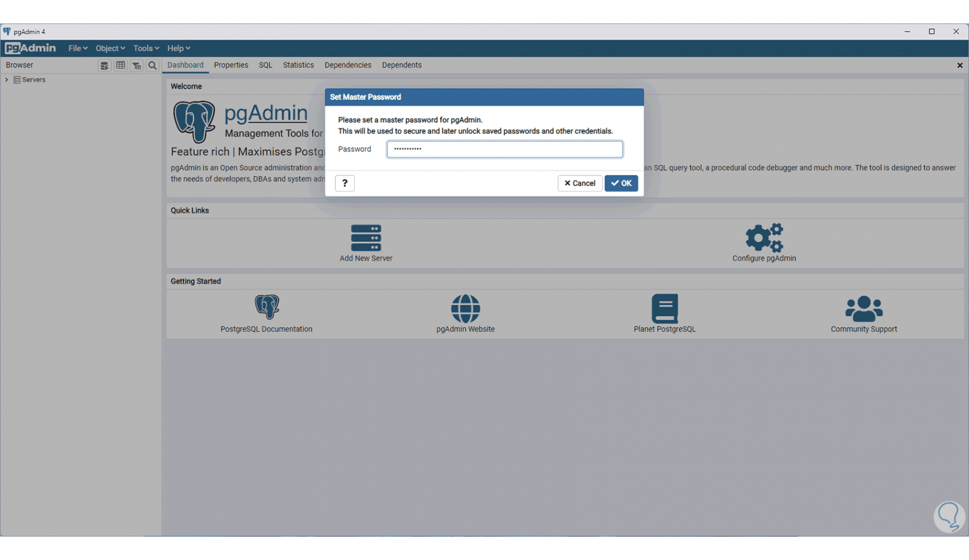Viewport: 969px width, 560px height.
Task: Click the Browser panel header
Action: tap(19, 65)
